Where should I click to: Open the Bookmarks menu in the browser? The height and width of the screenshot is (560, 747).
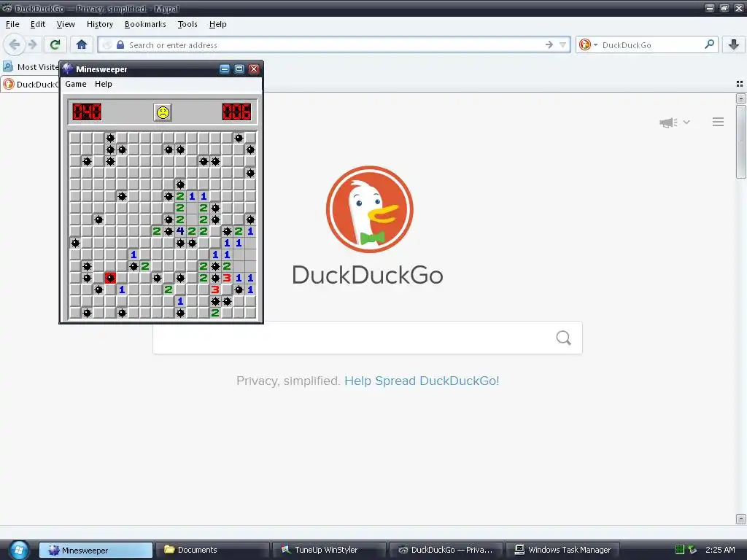click(x=145, y=24)
